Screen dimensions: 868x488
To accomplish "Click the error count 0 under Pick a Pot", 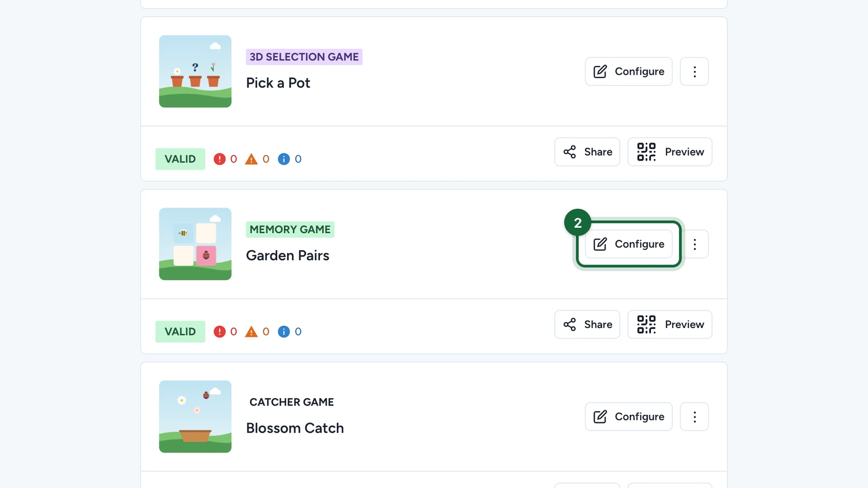I will click(234, 159).
